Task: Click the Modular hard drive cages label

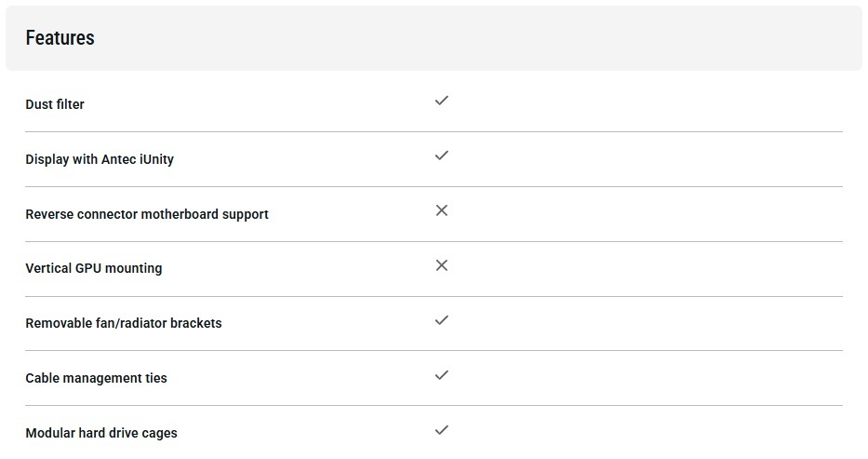Action: point(101,433)
